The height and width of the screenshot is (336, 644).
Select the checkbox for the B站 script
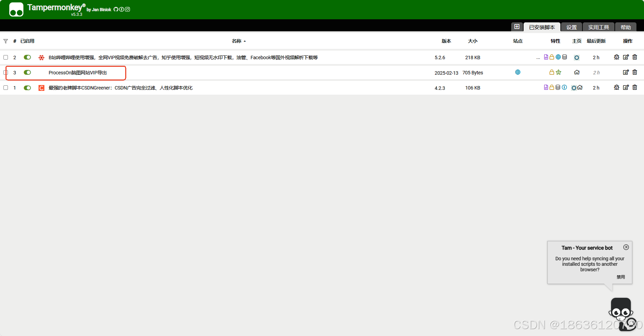pos(6,57)
